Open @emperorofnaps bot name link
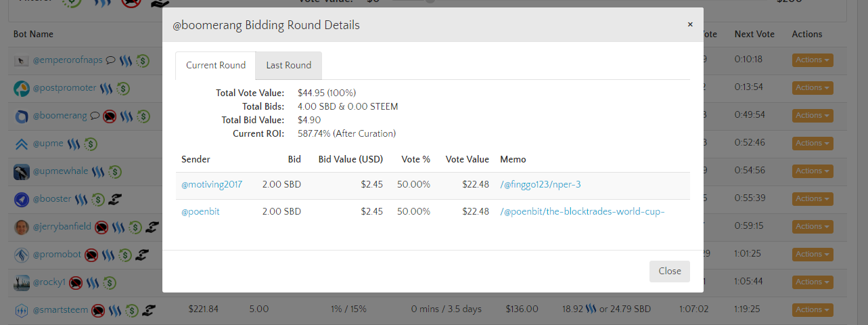The width and height of the screenshot is (868, 325). click(68, 60)
